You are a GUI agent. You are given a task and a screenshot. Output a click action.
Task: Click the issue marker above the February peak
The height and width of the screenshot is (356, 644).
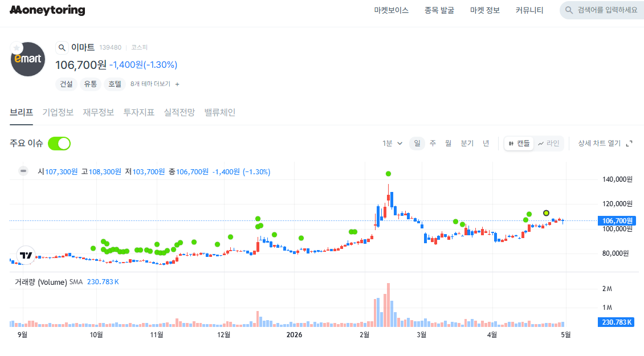[x=388, y=174]
